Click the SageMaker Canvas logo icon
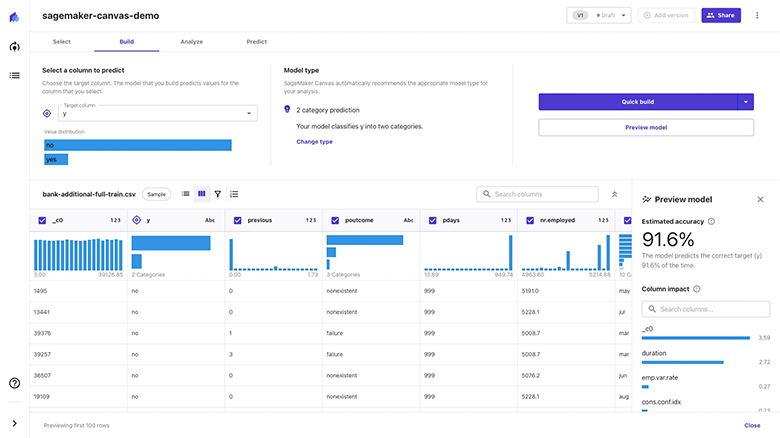 14,17
